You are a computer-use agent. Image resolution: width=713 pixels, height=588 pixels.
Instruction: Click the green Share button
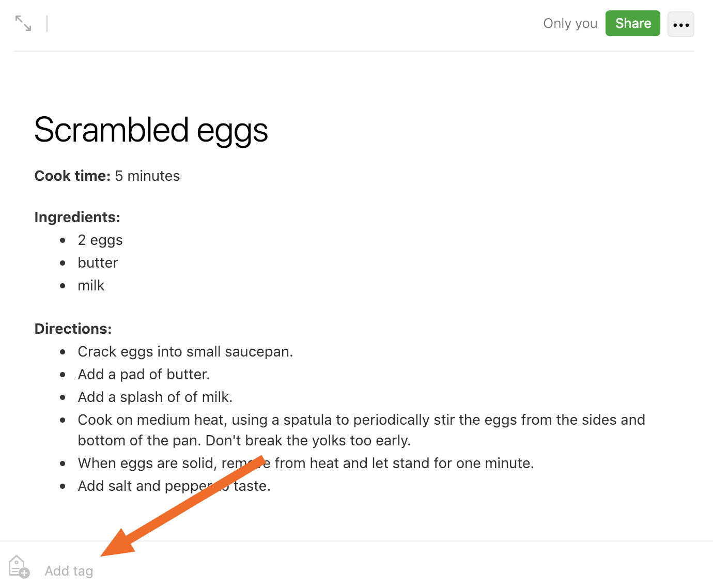[x=633, y=23]
